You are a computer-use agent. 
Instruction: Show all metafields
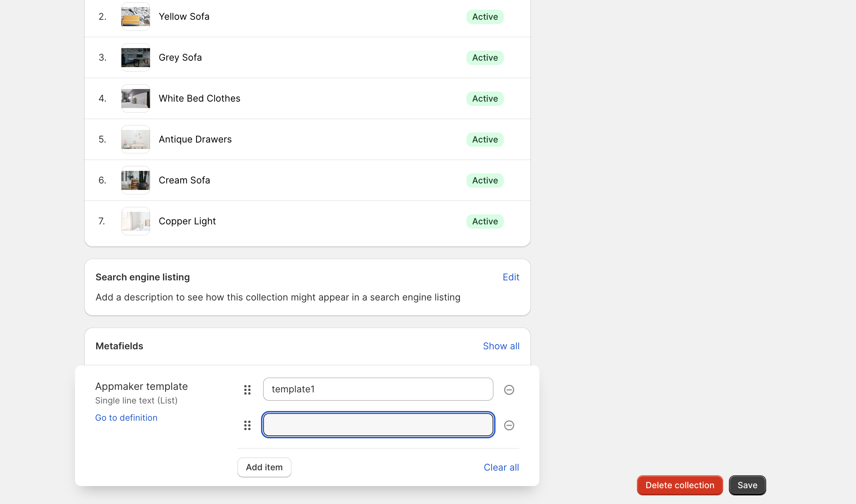click(501, 346)
